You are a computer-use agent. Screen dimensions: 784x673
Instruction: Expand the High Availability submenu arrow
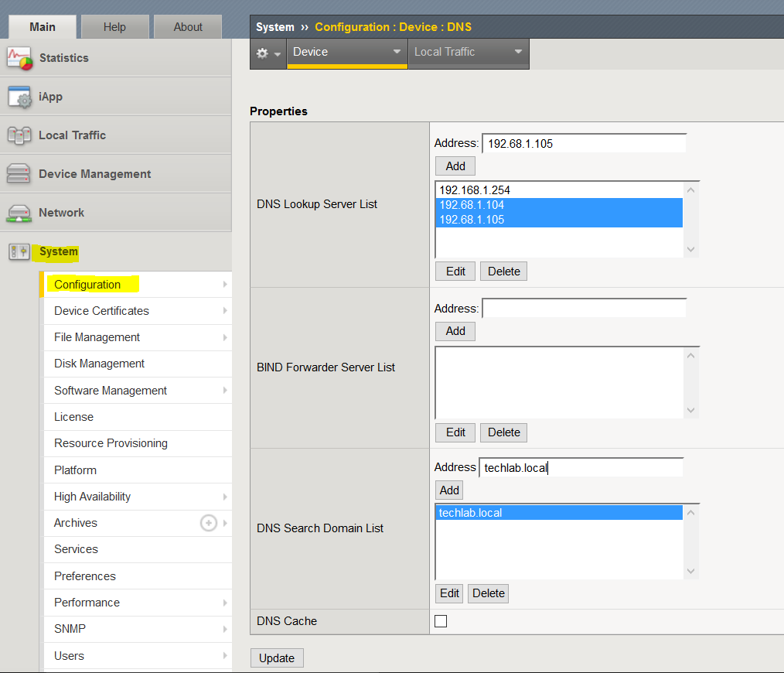coord(225,497)
